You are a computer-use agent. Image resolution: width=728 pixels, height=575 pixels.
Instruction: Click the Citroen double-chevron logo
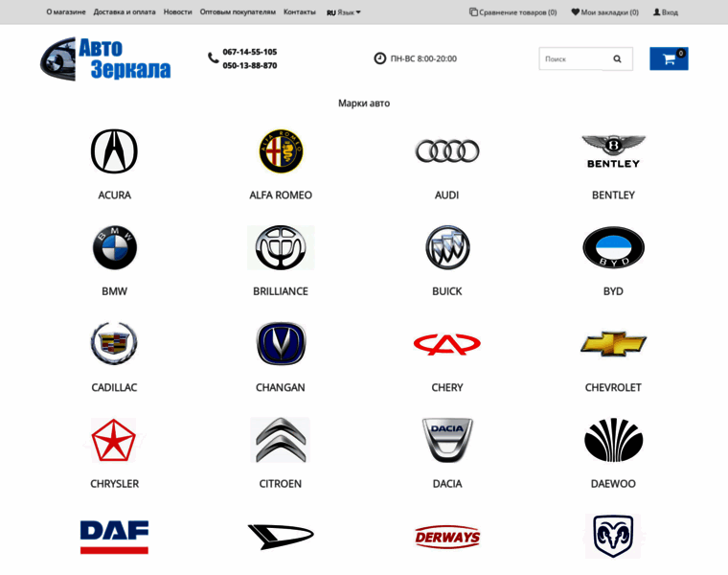(x=281, y=440)
